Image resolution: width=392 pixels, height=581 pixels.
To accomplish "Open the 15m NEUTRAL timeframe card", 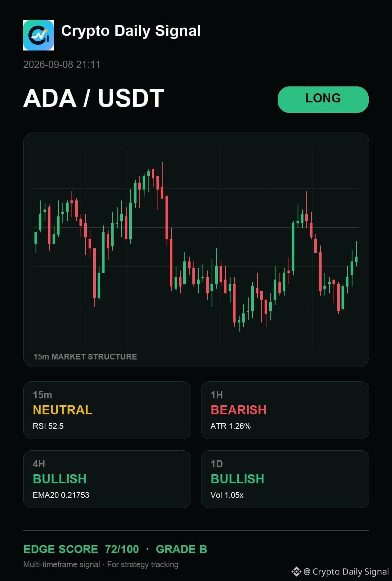I will point(107,410).
